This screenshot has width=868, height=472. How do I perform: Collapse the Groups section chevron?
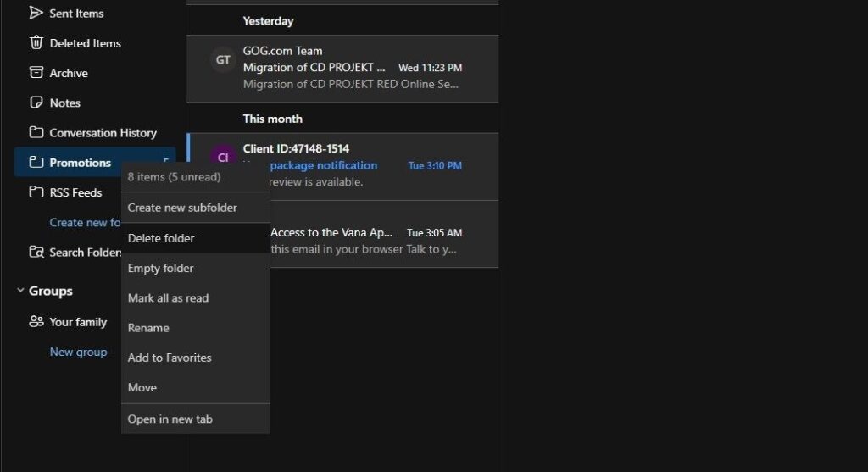(20, 291)
